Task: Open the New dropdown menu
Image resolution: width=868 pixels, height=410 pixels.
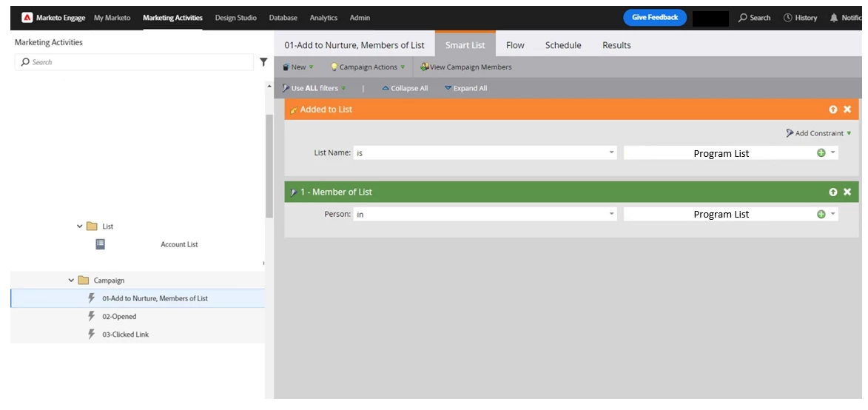Action: click(297, 67)
